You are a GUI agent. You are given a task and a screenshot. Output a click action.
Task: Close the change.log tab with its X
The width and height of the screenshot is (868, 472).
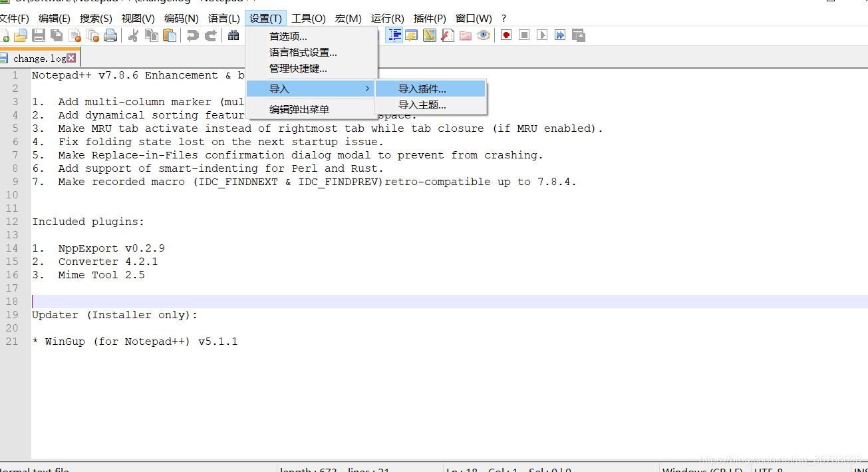coord(71,58)
